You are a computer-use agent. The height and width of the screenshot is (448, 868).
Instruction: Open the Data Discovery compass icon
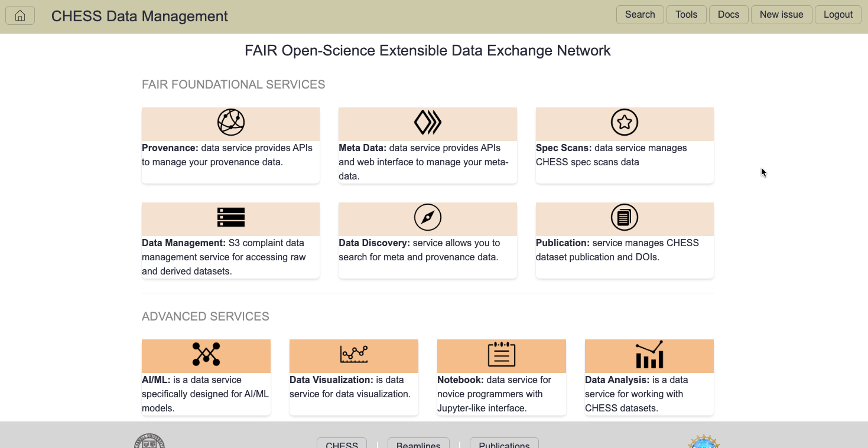428,218
